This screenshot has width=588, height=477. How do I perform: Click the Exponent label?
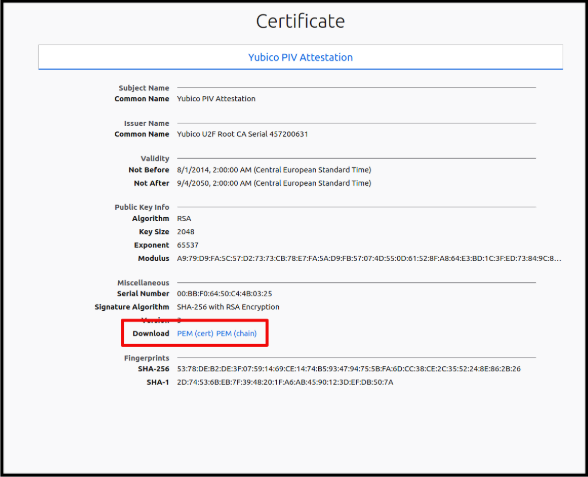pyautogui.click(x=152, y=245)
